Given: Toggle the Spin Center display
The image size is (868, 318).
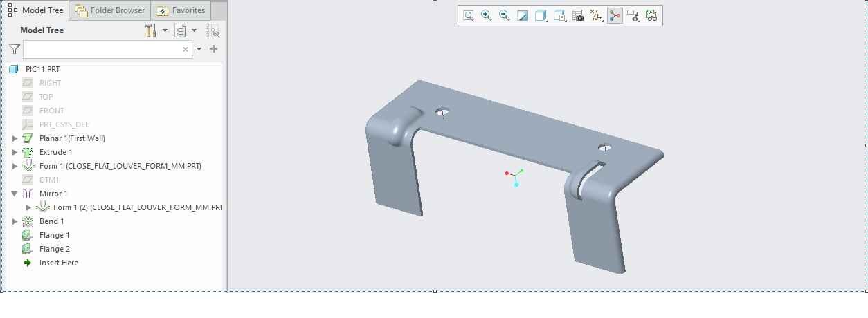Looking at the screenshot, I should 615,15.
